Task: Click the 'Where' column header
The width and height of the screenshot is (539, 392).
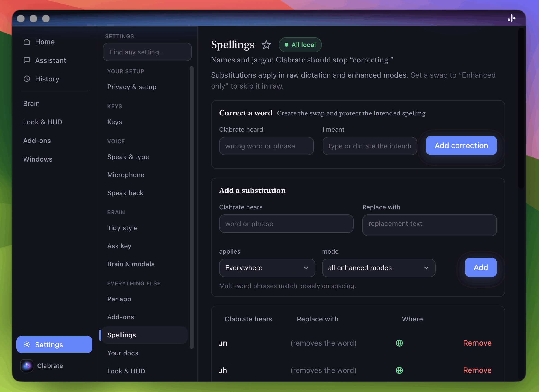Action: (412, 319)
